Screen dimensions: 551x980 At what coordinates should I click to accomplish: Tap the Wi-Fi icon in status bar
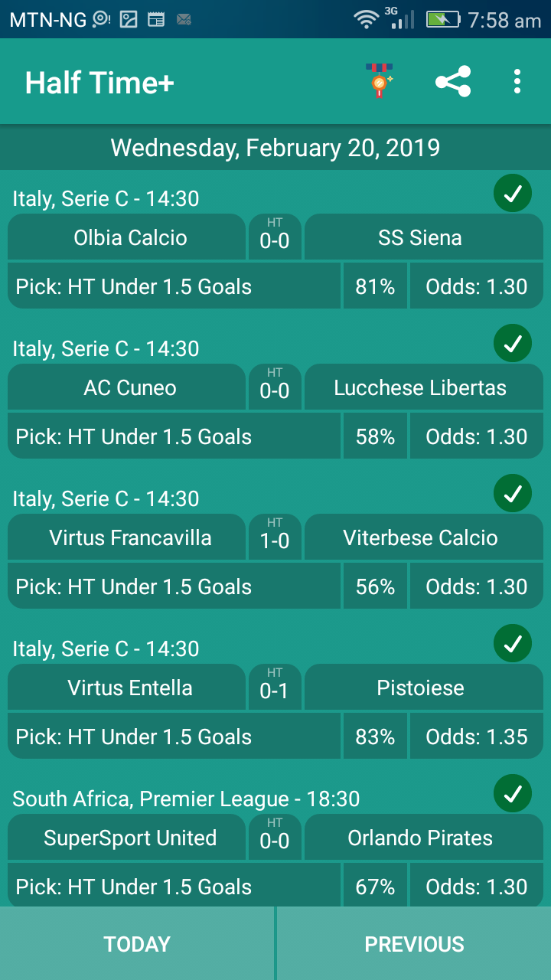pos(367,20)
